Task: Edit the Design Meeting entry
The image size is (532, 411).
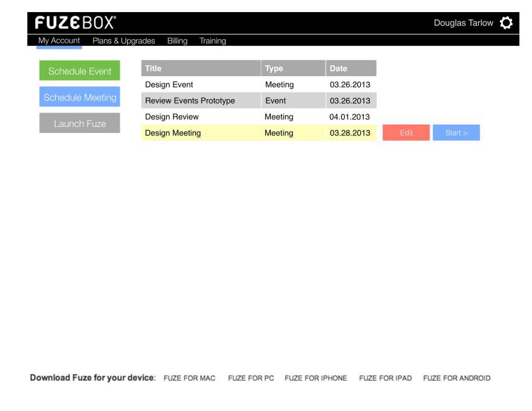Action: (x=406, y=133)
